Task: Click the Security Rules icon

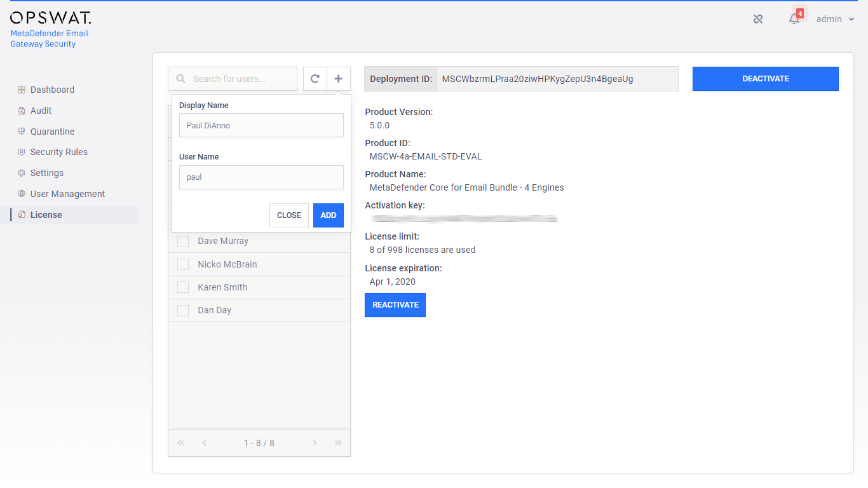Action: [x=22, y=152]
